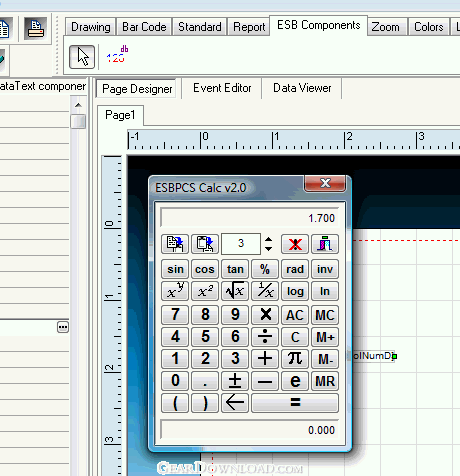This screenshot has height=476, width=460.
Task: Click the M+ memory add key
Action: (x=325, y=337)
